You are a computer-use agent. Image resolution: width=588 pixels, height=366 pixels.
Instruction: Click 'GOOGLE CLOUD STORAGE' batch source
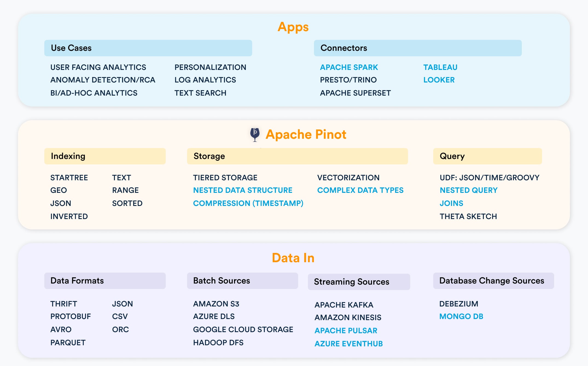coord(243,329)
